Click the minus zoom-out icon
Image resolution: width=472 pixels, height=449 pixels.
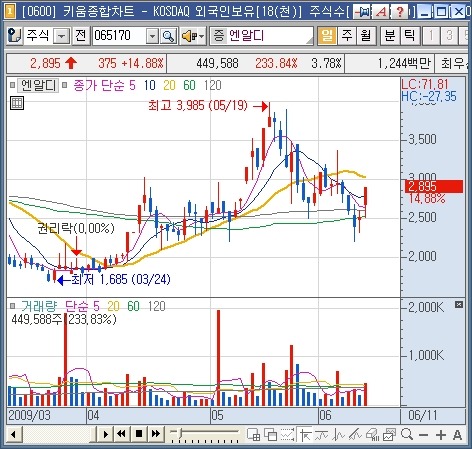point(424,435)
